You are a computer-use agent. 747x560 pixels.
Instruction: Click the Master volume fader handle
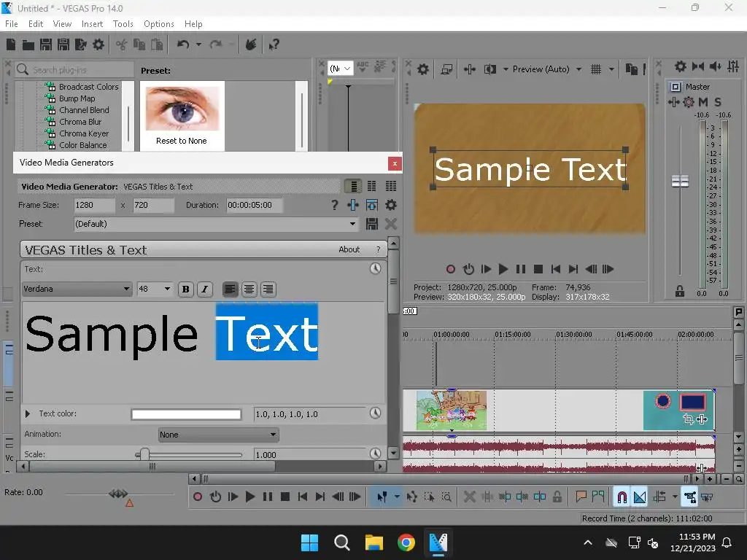pos(680,182)
